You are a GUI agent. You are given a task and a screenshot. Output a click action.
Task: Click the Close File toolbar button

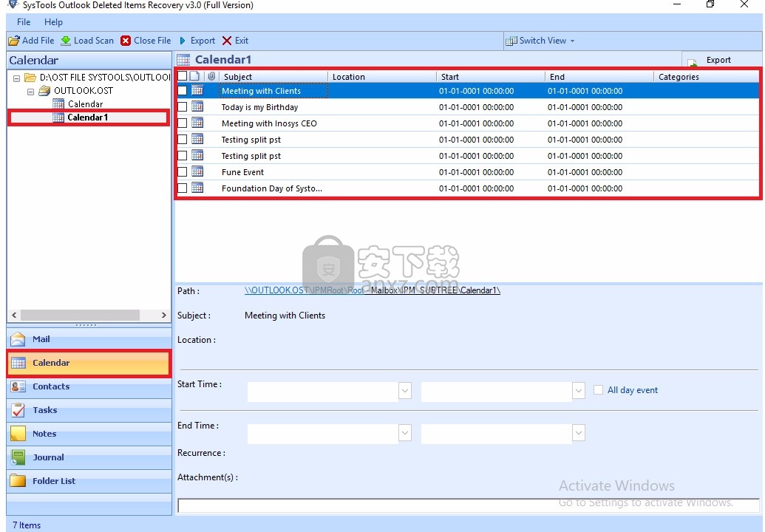coord(146,41)
